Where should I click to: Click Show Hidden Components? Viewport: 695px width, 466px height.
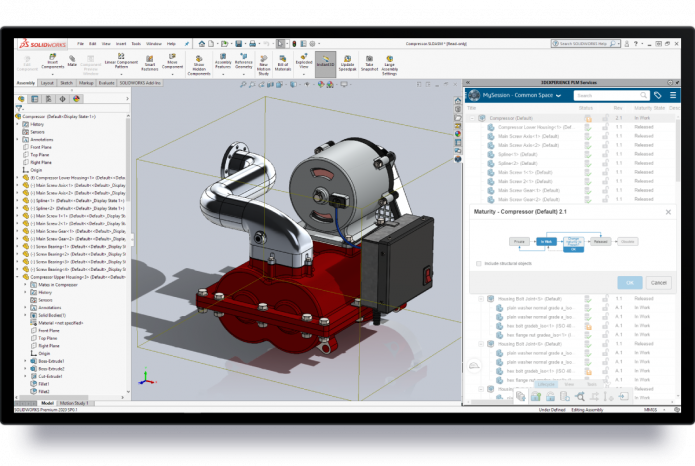[x=199, y=65]
